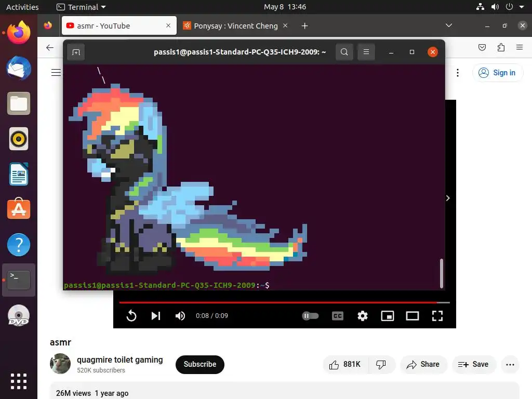
Task: Open YouTube video settings gear
Action: coord(362,316)
